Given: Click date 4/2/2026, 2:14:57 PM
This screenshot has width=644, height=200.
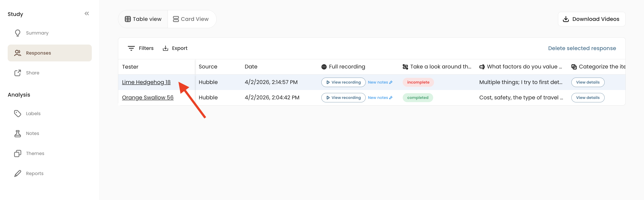Looking at the screenshot, I should (271, 82).
